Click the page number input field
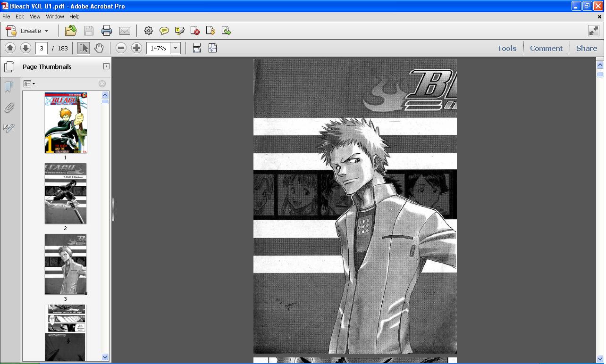The width and height of the screenshot is (606, 364). (x=42, y=48)
